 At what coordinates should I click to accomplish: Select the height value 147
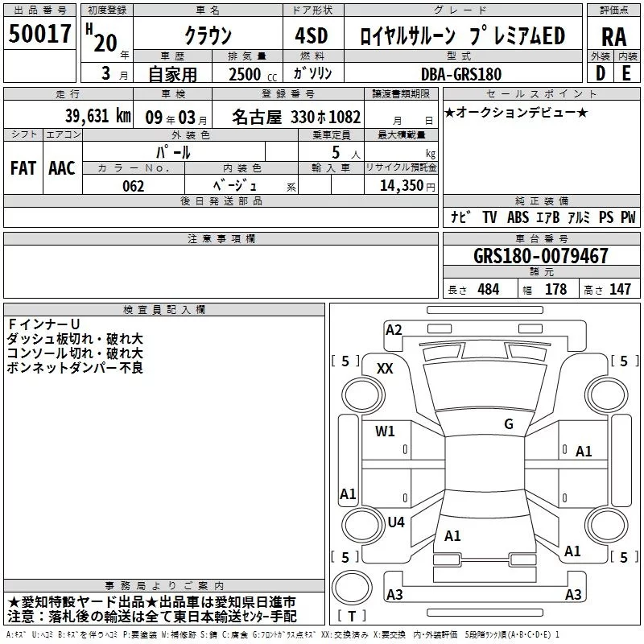(x=620, y=290)
